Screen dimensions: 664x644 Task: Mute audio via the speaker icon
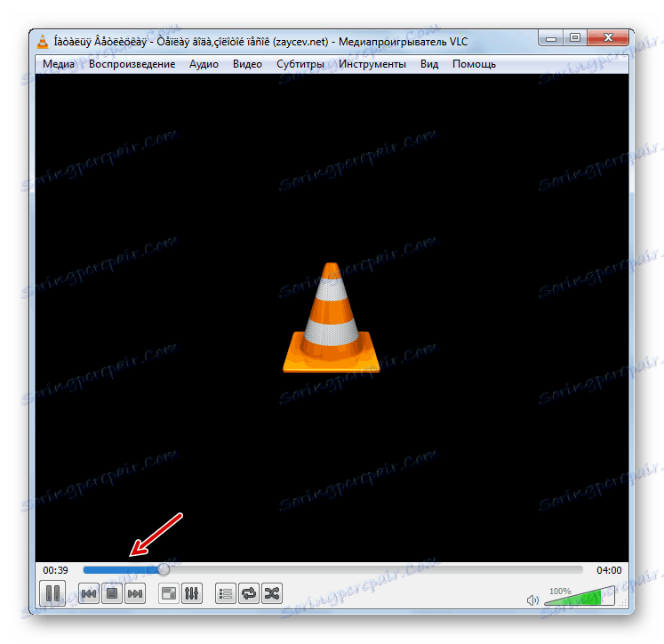coord(532,600)
